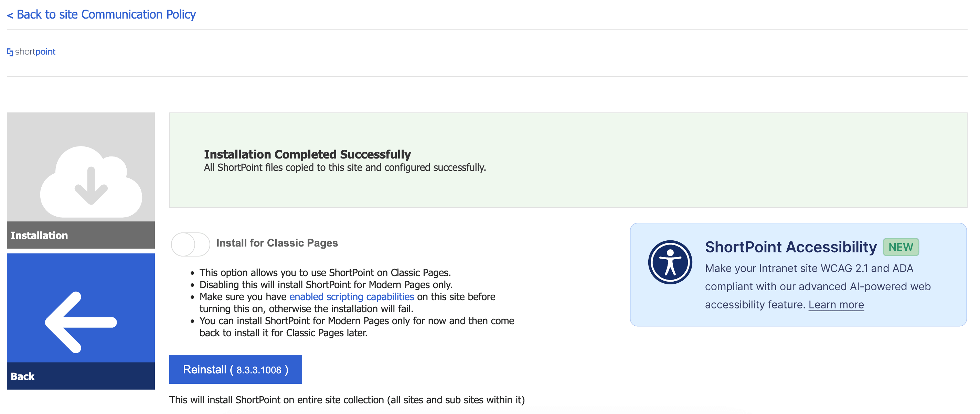Go back to site Communication Policy
Screen dimensions: 980x414
coord(101,14)
